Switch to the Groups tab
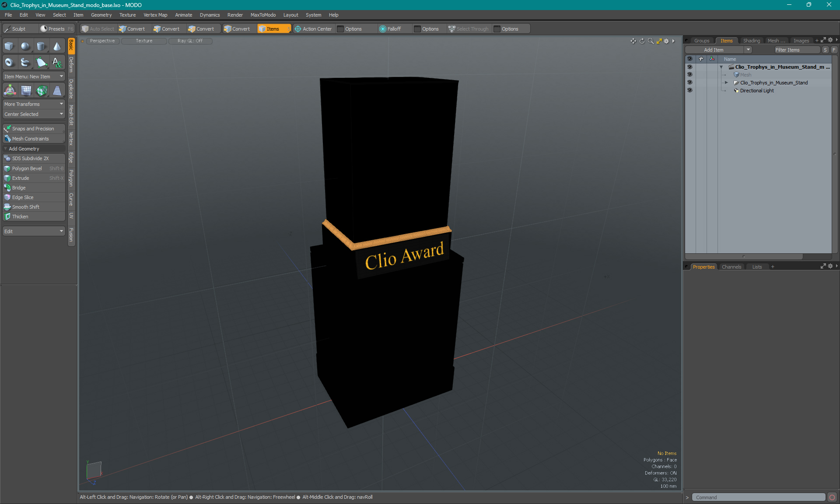The height and width of the screenshot is (504, 840). 702,41
